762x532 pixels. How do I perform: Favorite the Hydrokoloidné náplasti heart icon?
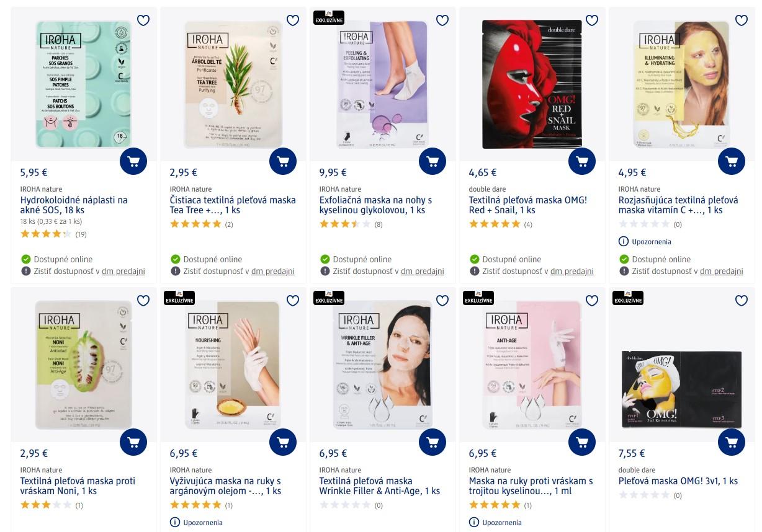coord(143,20)
